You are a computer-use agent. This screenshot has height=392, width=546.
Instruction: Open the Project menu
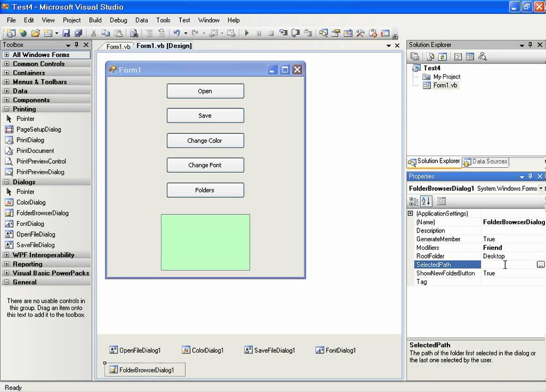pos(72,20)
